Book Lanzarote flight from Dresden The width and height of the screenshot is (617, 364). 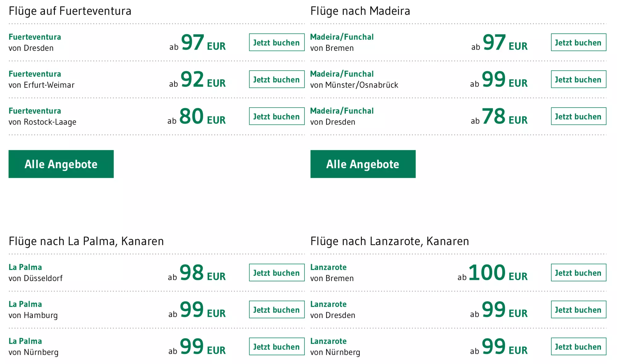tap(578, 310)
